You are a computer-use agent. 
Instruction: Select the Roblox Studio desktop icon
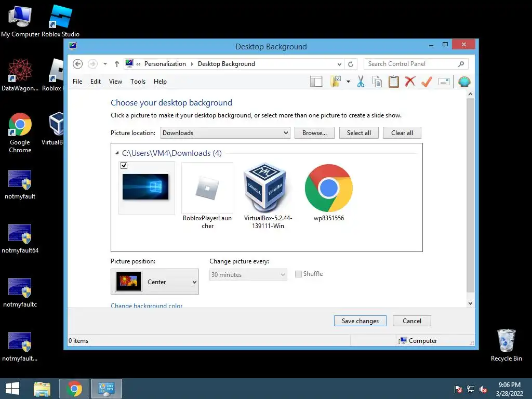pos(60,21)
